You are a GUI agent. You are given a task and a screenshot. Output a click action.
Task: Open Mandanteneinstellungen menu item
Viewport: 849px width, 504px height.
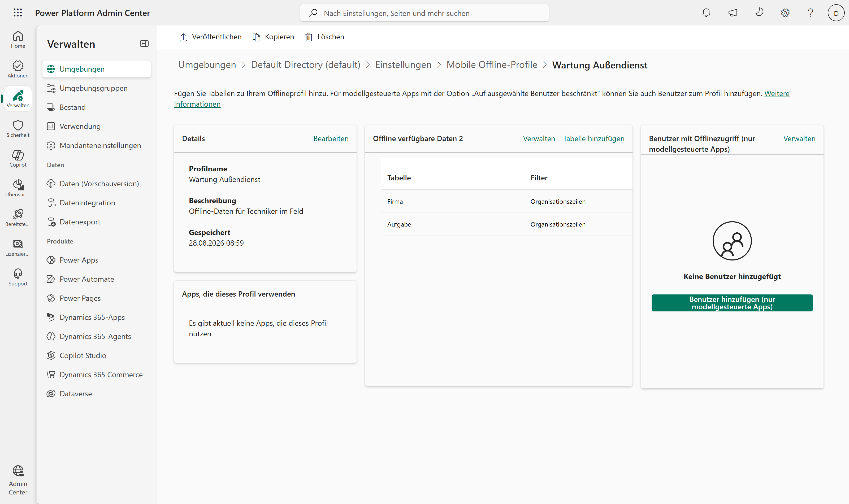tap(97, 145)
